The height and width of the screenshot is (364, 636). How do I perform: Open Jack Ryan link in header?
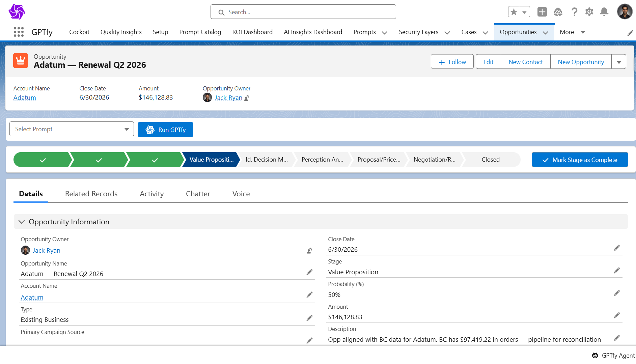click(228, 98)
